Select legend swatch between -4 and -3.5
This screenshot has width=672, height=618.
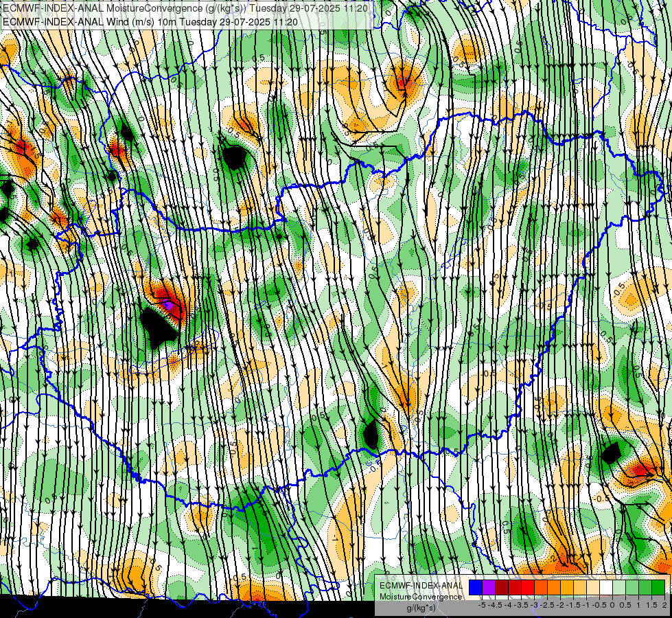click(x=515, y=587)
